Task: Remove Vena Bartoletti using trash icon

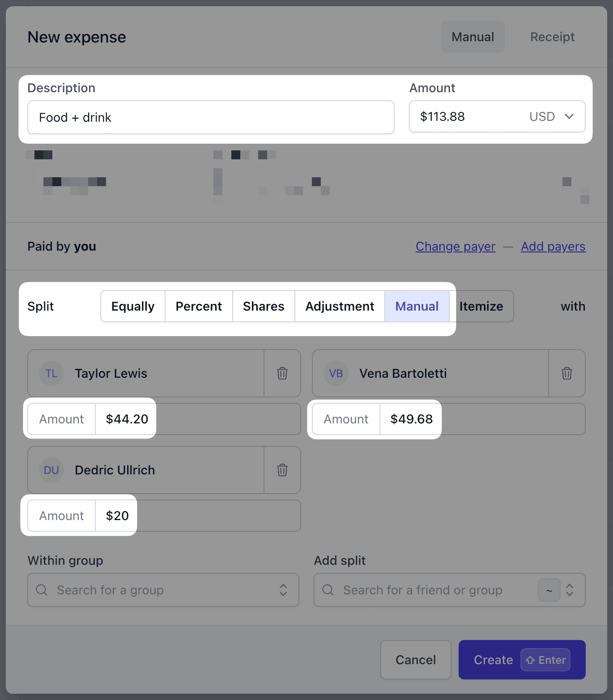Action: [567, 373]
